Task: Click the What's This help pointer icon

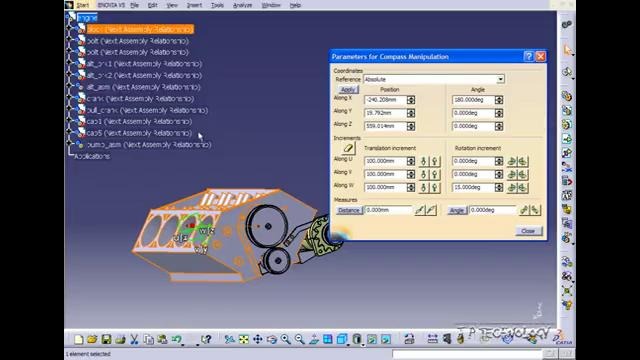Action: 206,339
